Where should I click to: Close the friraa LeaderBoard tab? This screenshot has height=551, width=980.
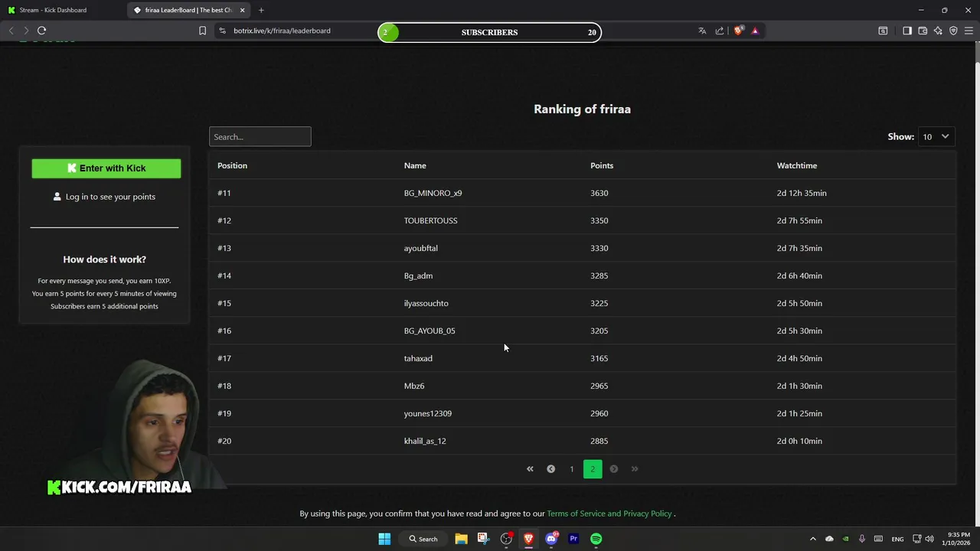(x=243, y=10)
